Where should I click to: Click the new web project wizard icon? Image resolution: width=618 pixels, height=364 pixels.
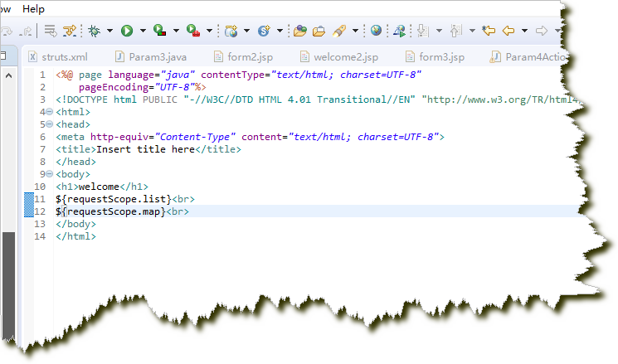click(231, 31)
